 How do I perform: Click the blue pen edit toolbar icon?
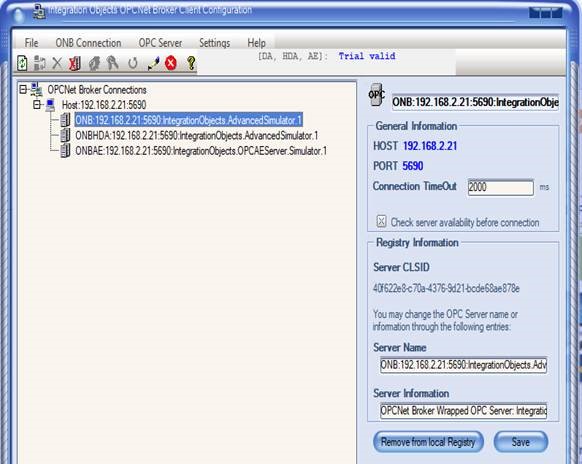click(153, 63)
